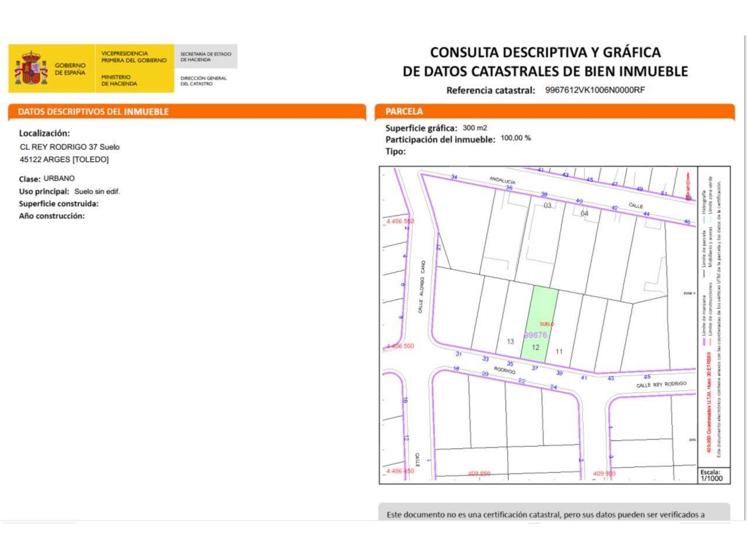Click the Spain coat of arms emblem
Viewport: 747px width, 560px height.
[x=31, y=68]
